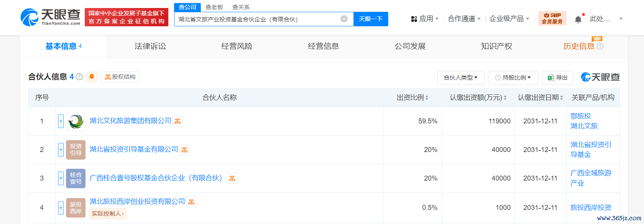Open the 持股比例 filter dropdown
Screen dimensions: 644x224
pyautogui.click(x=513, y=78)
